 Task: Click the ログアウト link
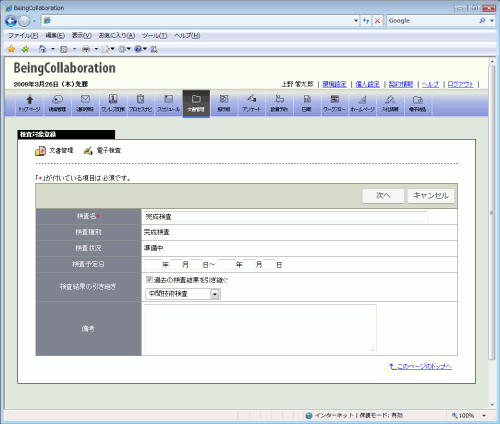[x=460, y=84]
